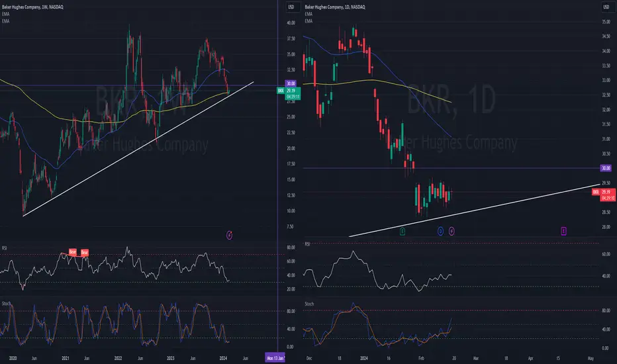Click the 'Mon 13 Jan' date label on time axis
The height and width of the screenshot is (364, 617).
coord(275,358)
